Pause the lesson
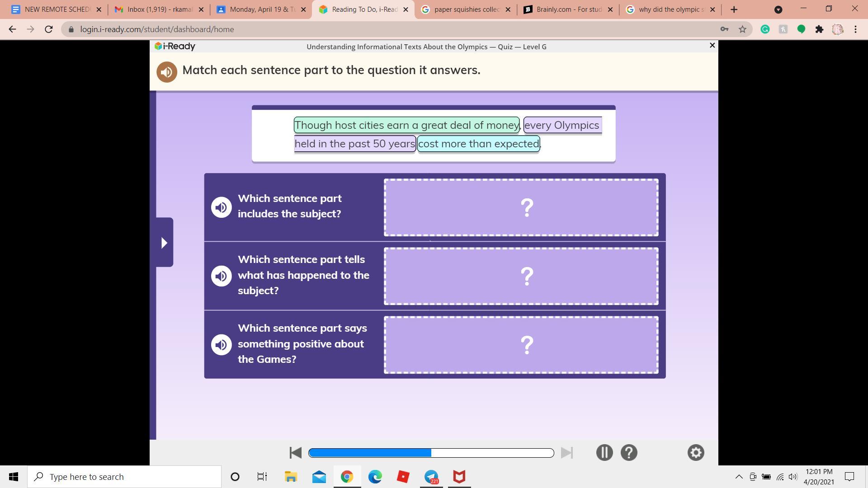868x488 pixels. pos(604,452)
